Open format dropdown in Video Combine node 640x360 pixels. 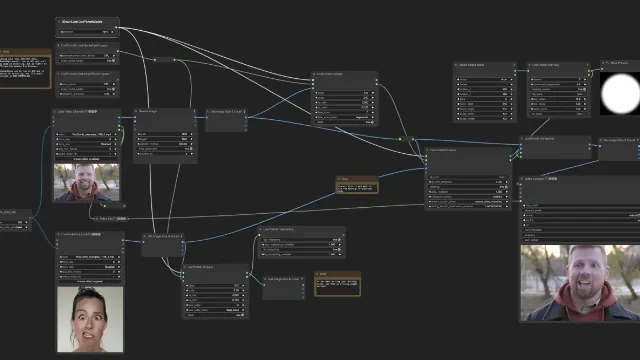click(x=581, y=215)
